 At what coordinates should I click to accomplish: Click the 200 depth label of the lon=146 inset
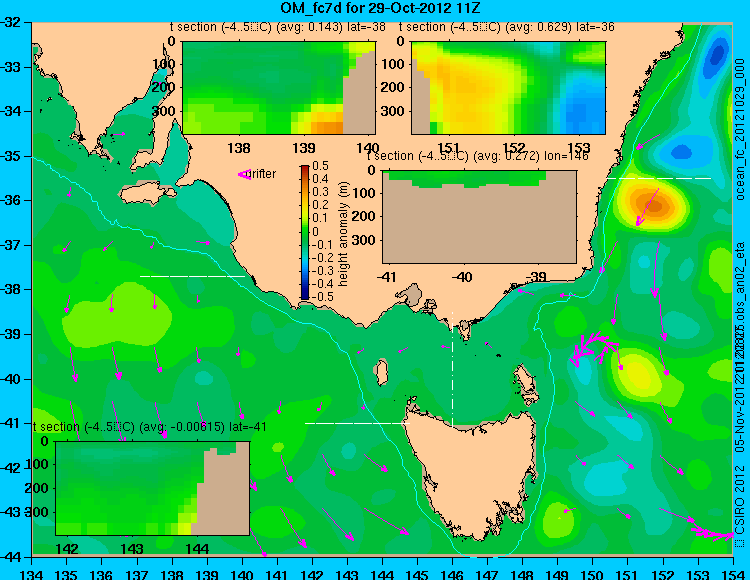(364, 217)
